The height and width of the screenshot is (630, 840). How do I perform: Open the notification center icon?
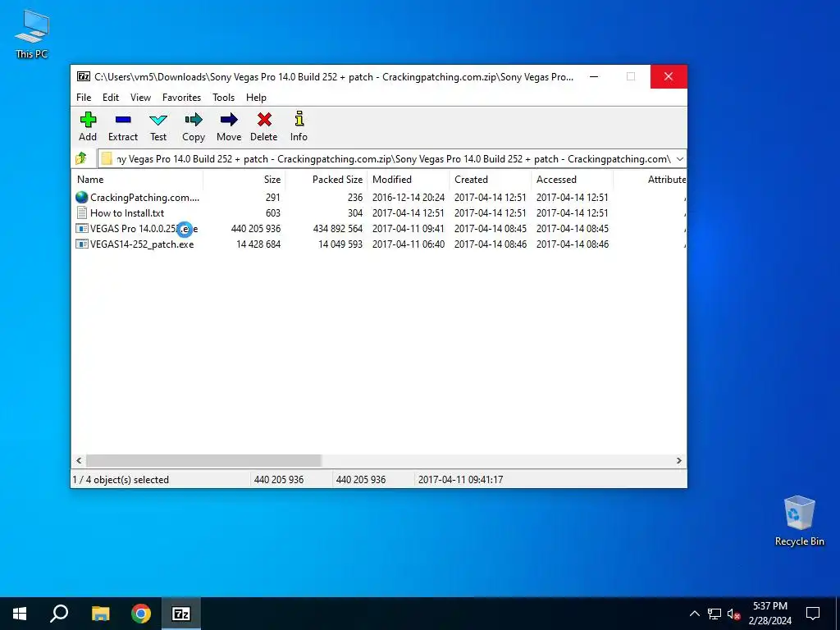point(813,614)
